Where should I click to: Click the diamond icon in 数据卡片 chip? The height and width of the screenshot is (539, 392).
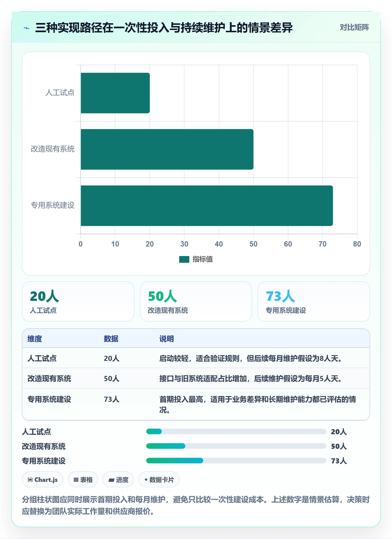click(146, 480)
